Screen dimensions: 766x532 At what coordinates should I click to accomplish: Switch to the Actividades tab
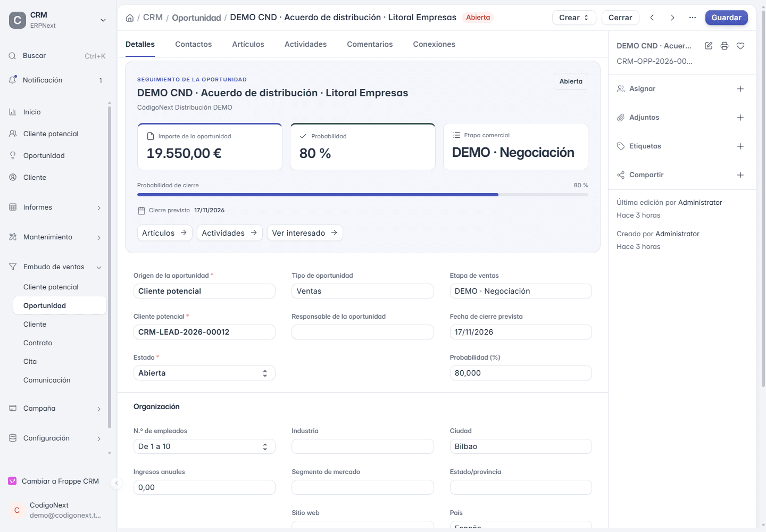point(306,44)
